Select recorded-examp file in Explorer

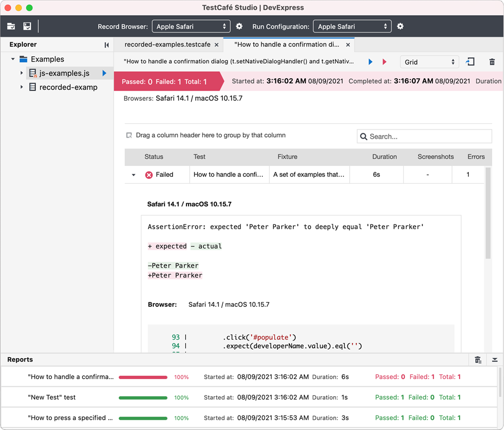pos(68,87)
